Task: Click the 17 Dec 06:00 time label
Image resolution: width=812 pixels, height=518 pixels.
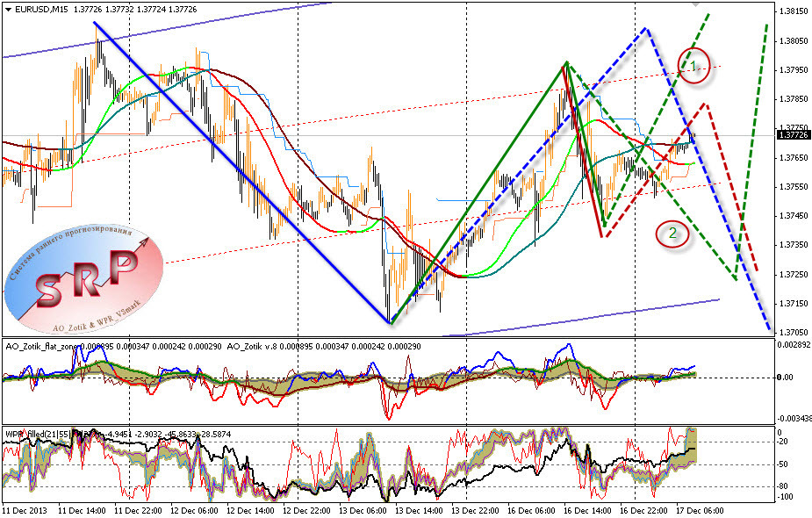Action: tap(700, 510)
